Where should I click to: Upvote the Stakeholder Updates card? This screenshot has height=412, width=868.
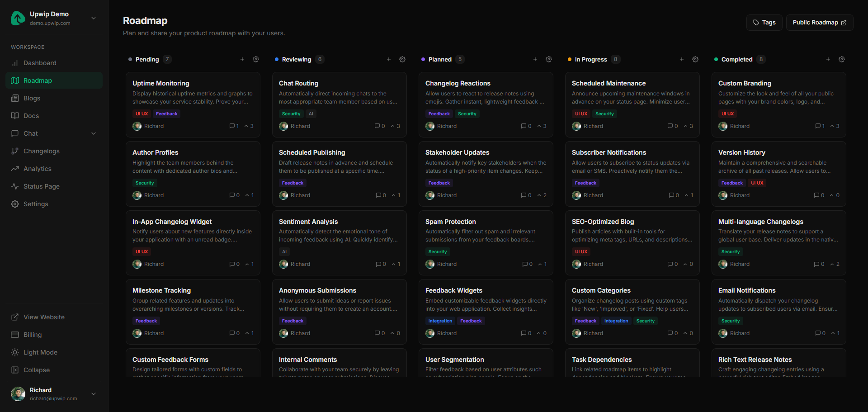(x=542, y=195)
